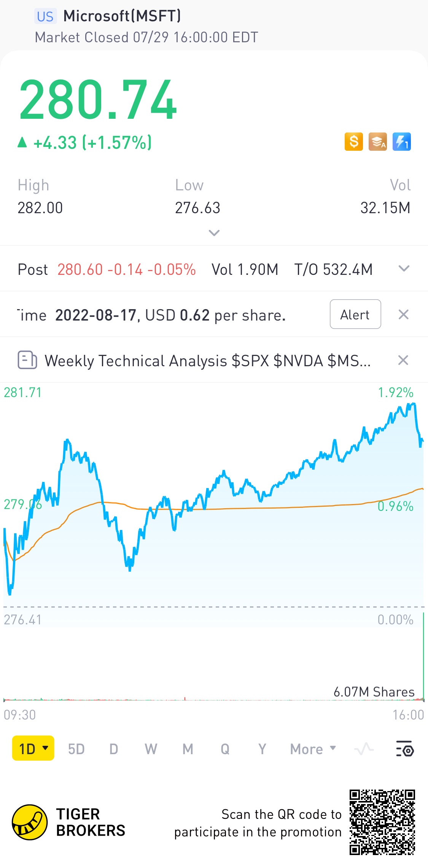The image size is (428, 868).
Task: Open the 1D timeframe dropdown
Action: click(x=33, y=748)
